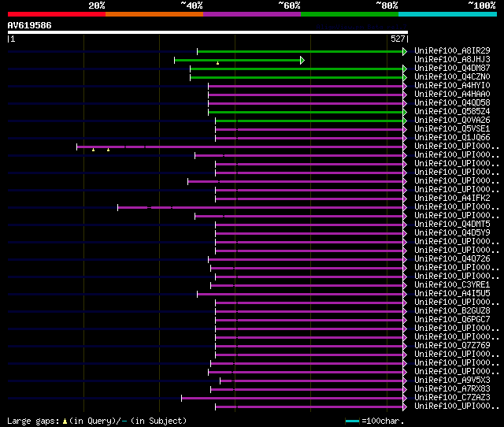Click the red 20% identity legend segment
This screenshot has height=427, width=504.
coord(57,14)
